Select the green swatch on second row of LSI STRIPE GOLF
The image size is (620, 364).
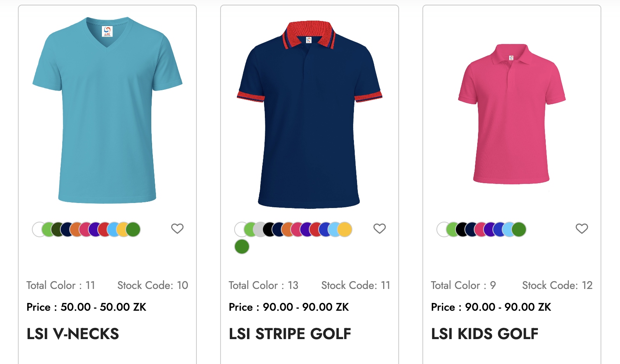pos(241,247)
